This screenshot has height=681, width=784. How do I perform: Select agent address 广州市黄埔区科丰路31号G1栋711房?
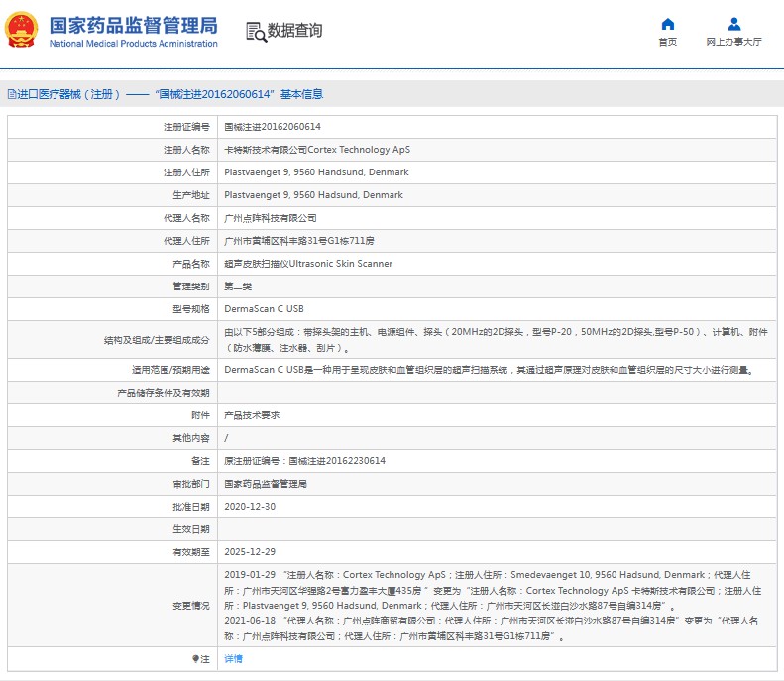[299, 241]
